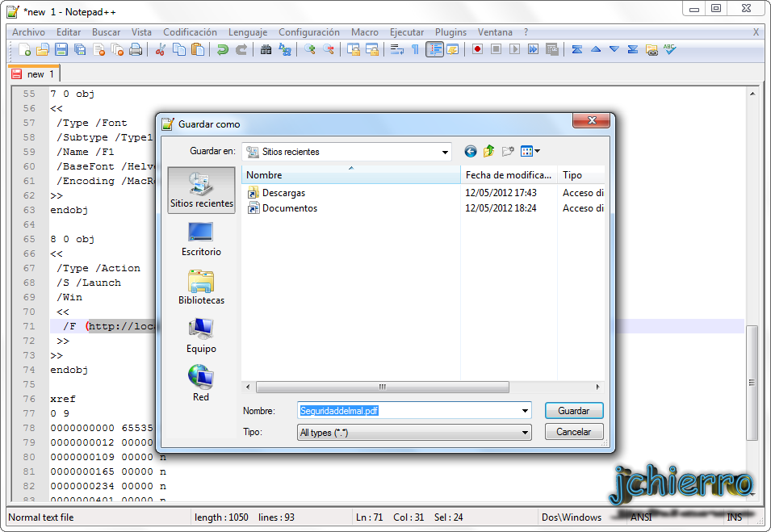Click the editor vertical scrollbar thumb
Viewport: 771px width, 532px height.
752,383
